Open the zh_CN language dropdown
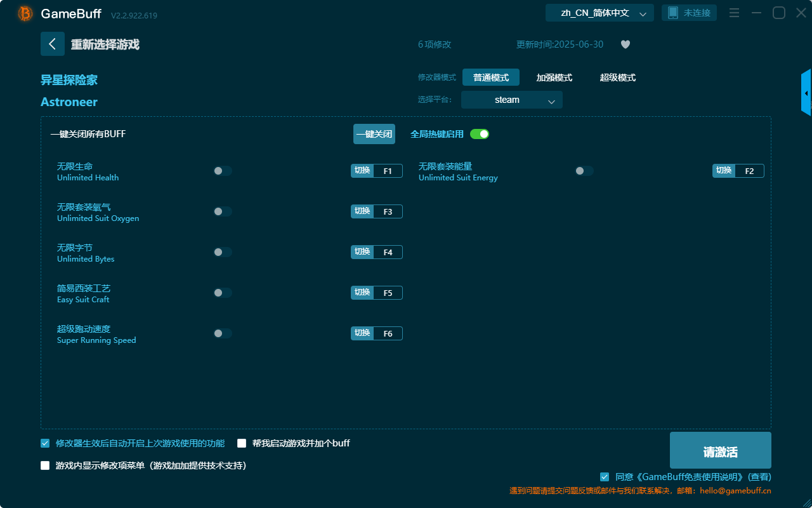The width and height of the screenshot is (812, 508). 599,12
